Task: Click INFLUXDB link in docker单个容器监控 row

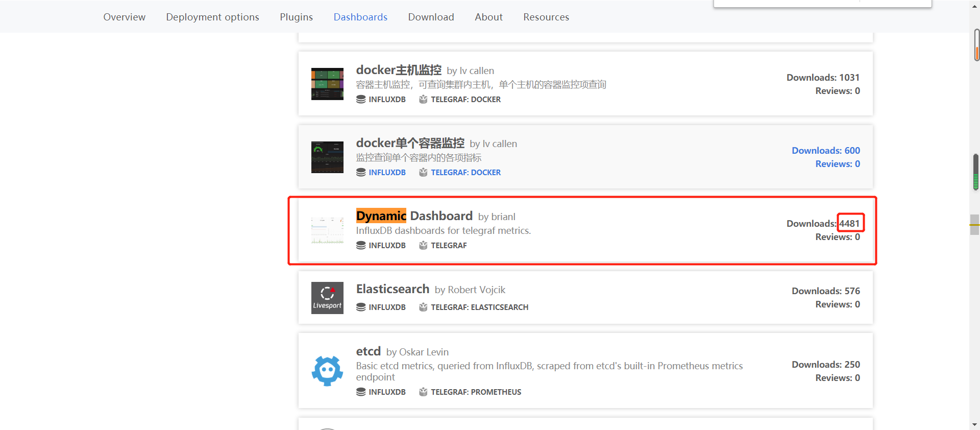Action: pos(387,173)
